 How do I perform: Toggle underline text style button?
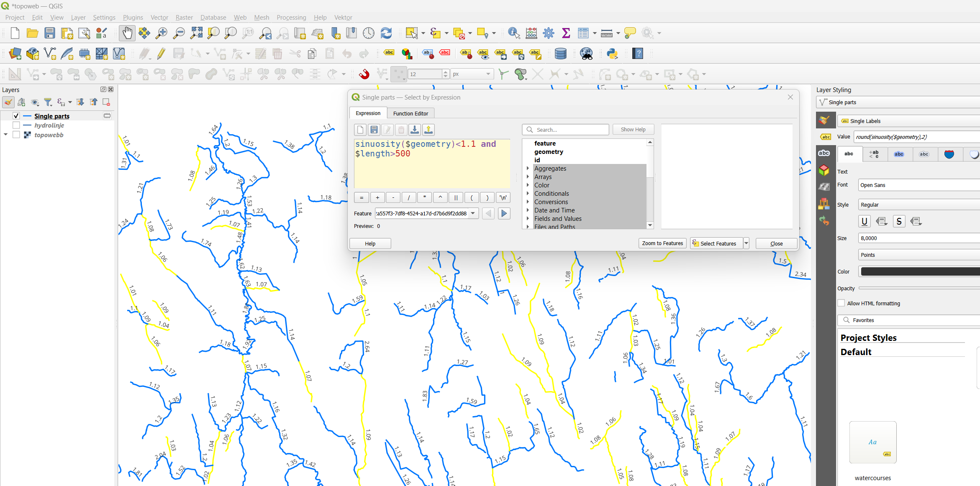point(865,221)
